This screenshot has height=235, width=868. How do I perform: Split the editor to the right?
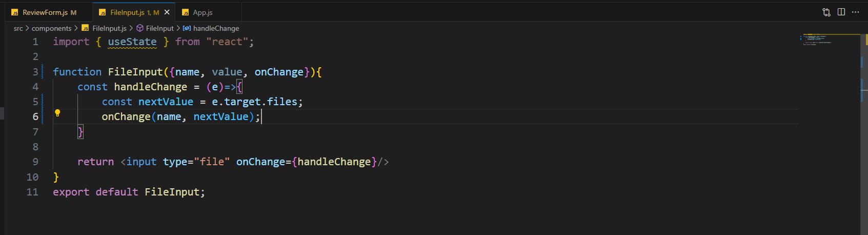point(841,12)
